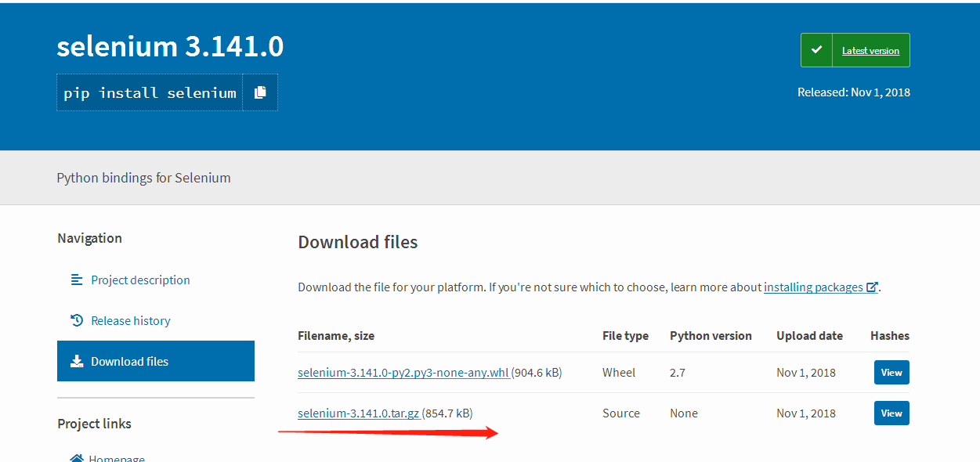Click the Download files tray icon
Screen dimensions: 980x462
(x=77, y=361)
